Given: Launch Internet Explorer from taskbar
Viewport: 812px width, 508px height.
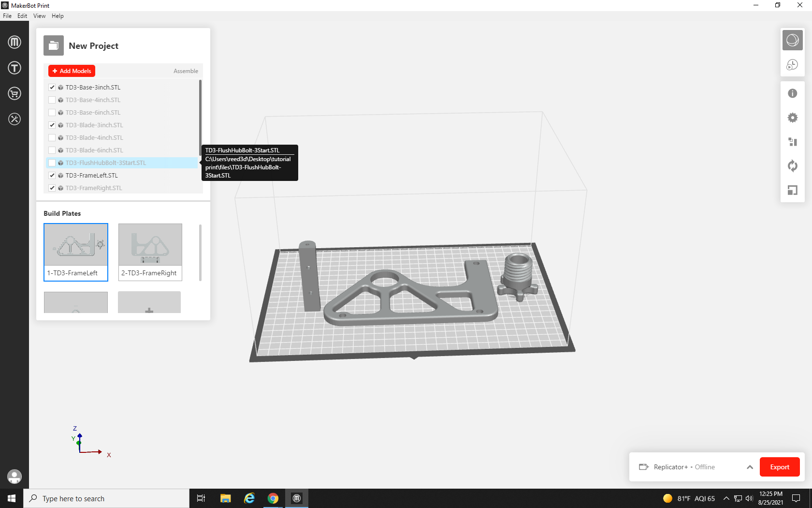Looking at the screenshot, I should 249,498.
